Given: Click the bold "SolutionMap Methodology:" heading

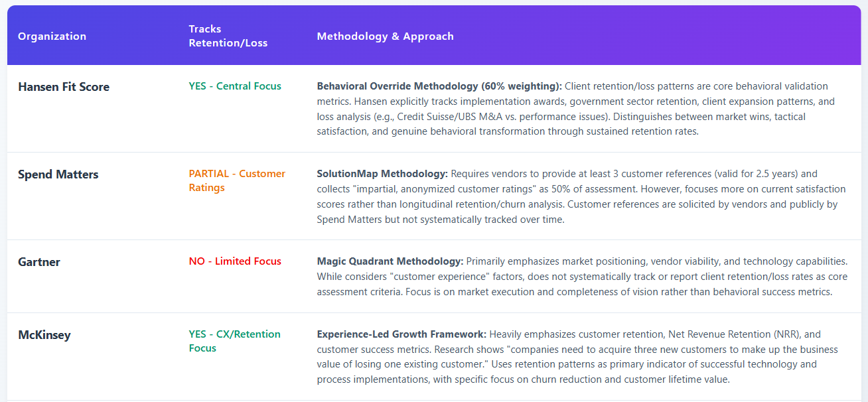Looking at the screenshot, I should point(382,174).
